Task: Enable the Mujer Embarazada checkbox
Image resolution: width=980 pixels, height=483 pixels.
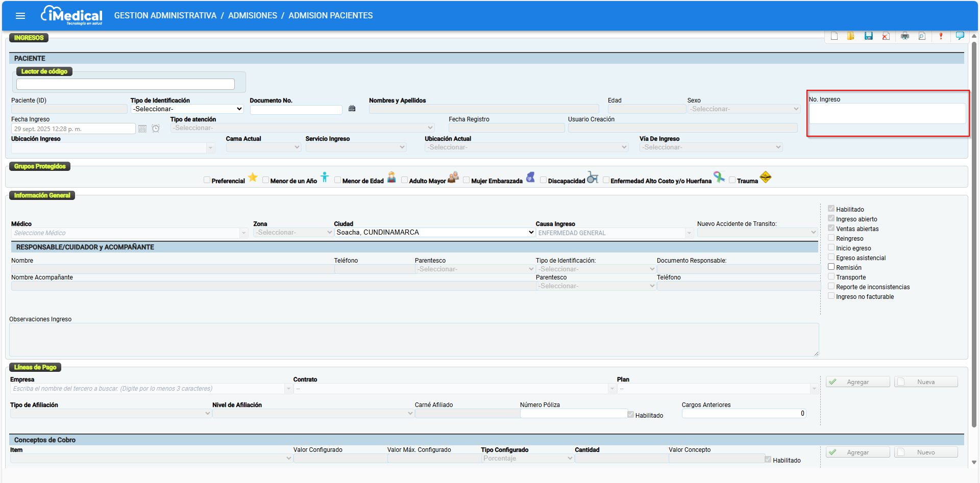Action: (x=466, y=180)
